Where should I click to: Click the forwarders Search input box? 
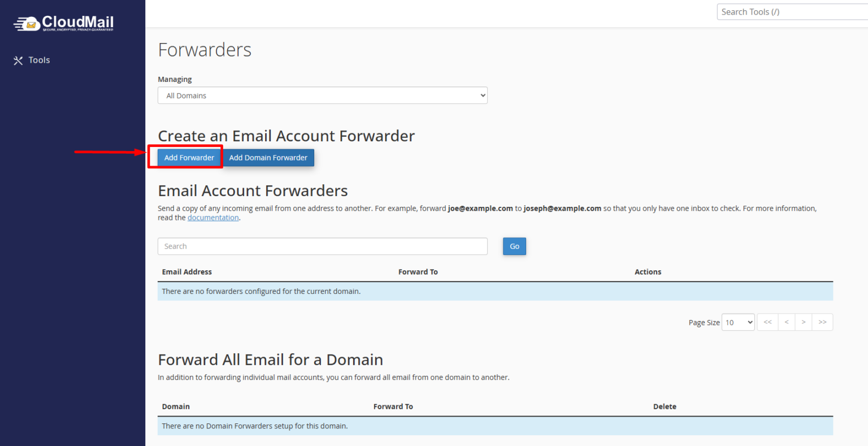tap(322, 246)
